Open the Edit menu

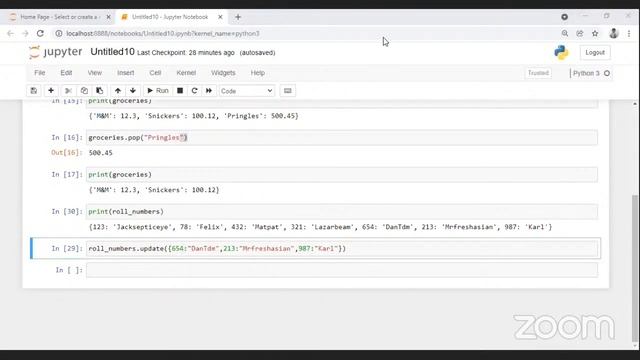pos(66,73)
